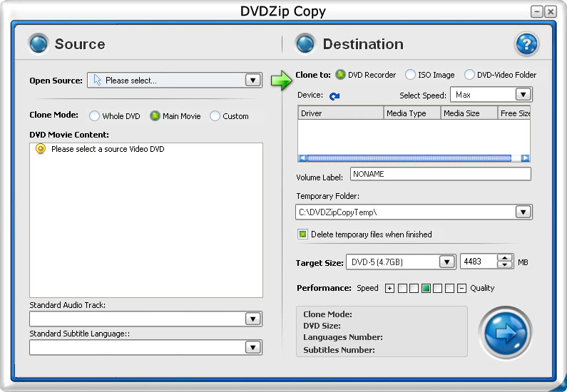Click the Driver column header

pos(340,113)
